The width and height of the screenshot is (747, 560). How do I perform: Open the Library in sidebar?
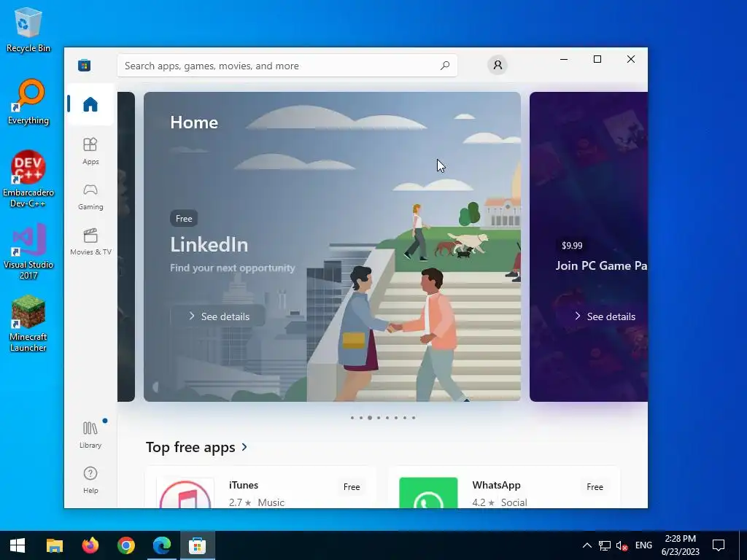pos(90,435)
